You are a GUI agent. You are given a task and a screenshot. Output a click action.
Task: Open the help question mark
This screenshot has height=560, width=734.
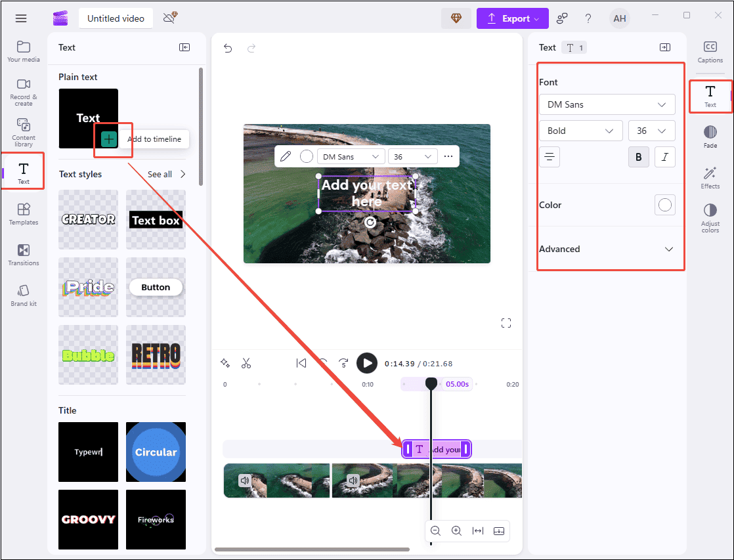click(588, 18)
